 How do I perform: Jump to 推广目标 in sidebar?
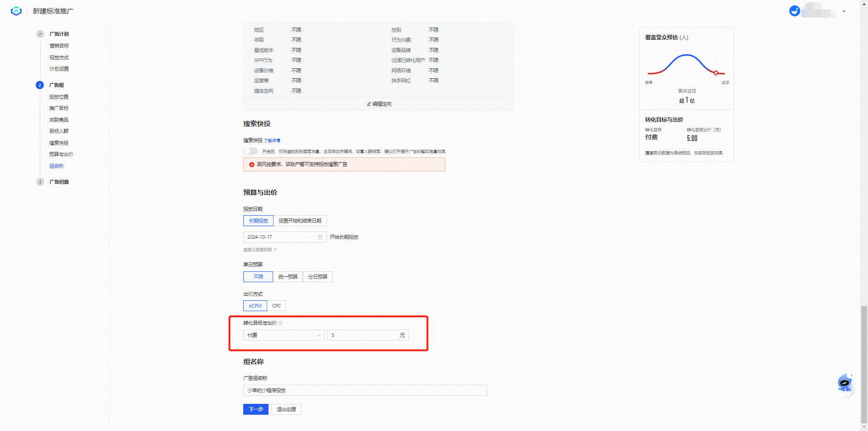(x=59, y=108)
